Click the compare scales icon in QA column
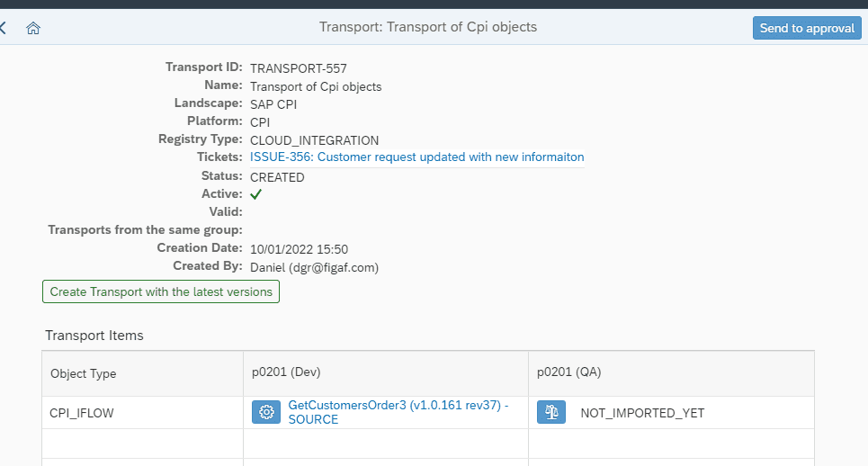This screenshot has height=466, width=868. 551,412
